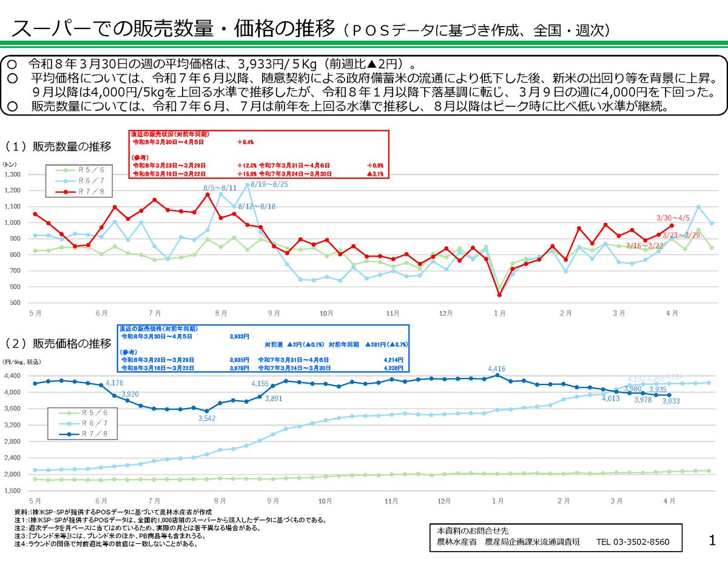Click the '10月' axis label under the volume chart

tap(326, 313)
